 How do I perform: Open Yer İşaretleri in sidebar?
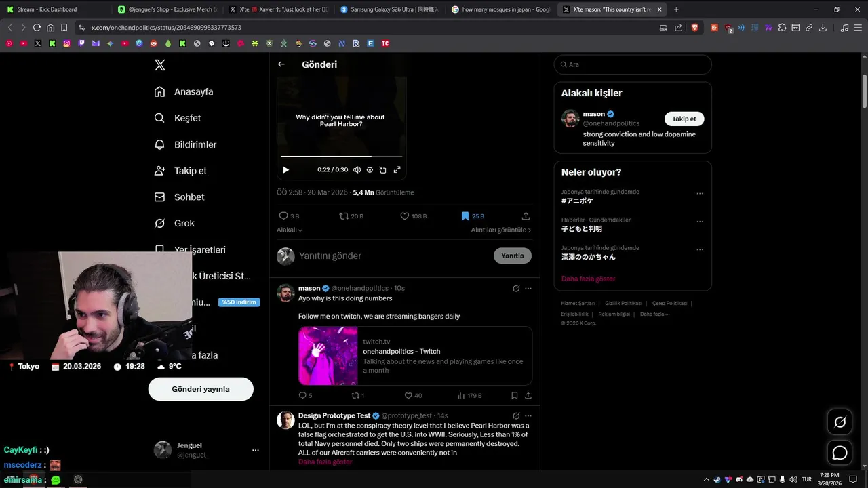pos(190,249)
